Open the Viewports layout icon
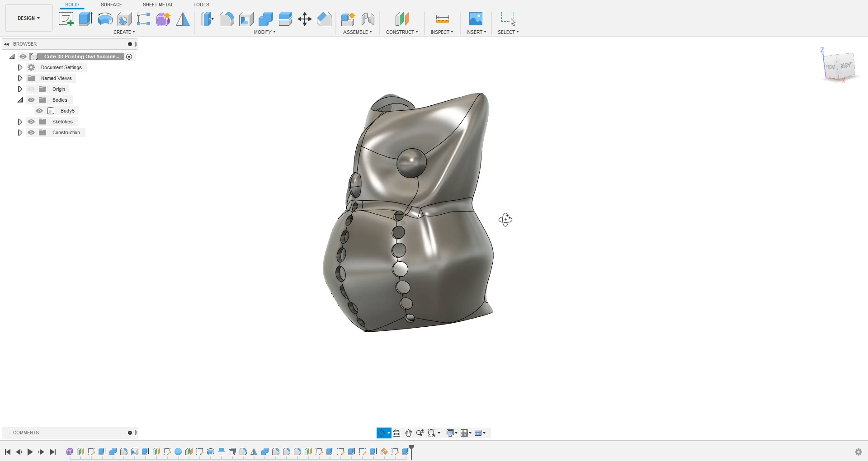Screen dimensions: 868x461 pyautogui.click(x=479, y=433)
